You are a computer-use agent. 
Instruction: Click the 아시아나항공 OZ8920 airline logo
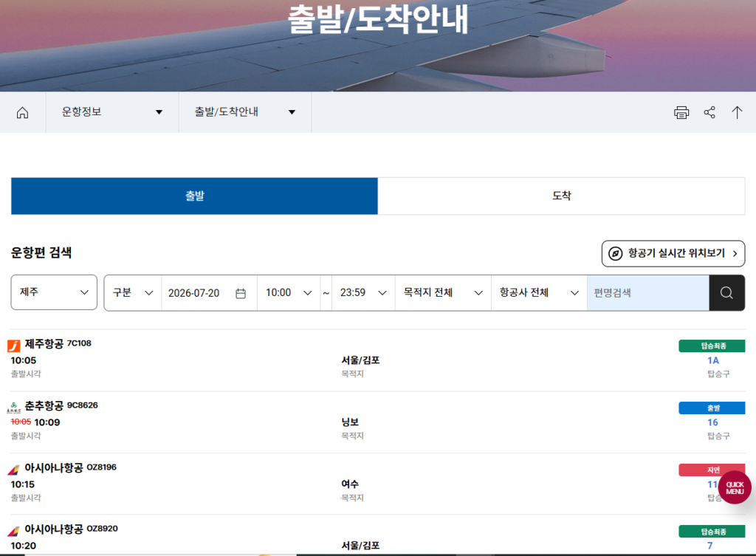13,531
